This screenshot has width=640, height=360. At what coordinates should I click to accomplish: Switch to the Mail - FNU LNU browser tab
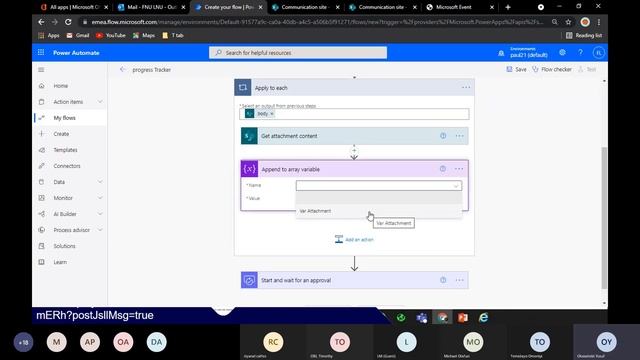[x=150, y=7]
